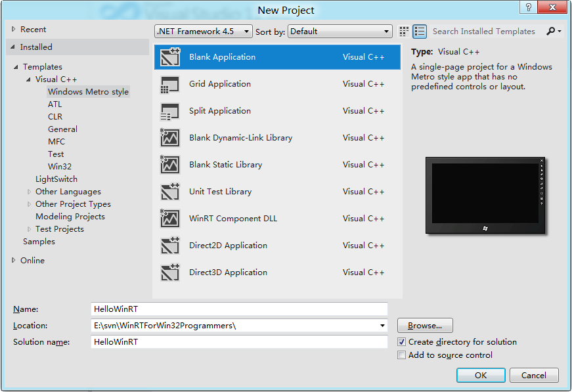
Task: Click the search magnifier icon
Action: pyautogui.click(x=550, y=32)
